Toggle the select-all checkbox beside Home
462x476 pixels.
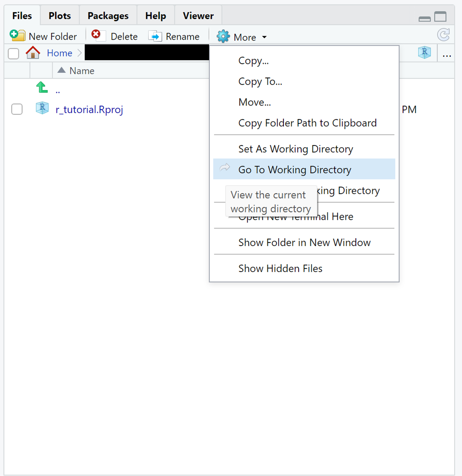13,53
